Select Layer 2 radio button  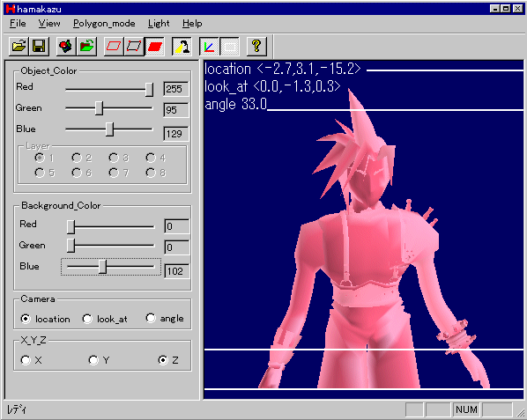77,158
